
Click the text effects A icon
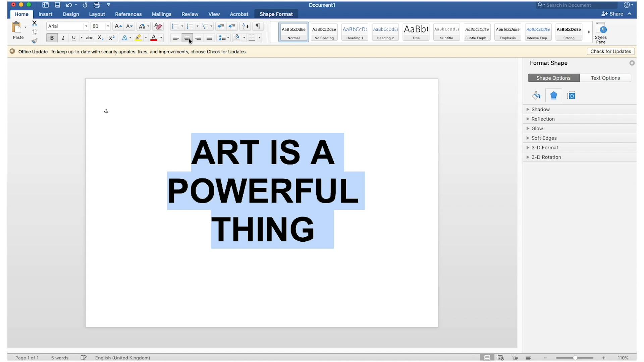pos(124,38)
